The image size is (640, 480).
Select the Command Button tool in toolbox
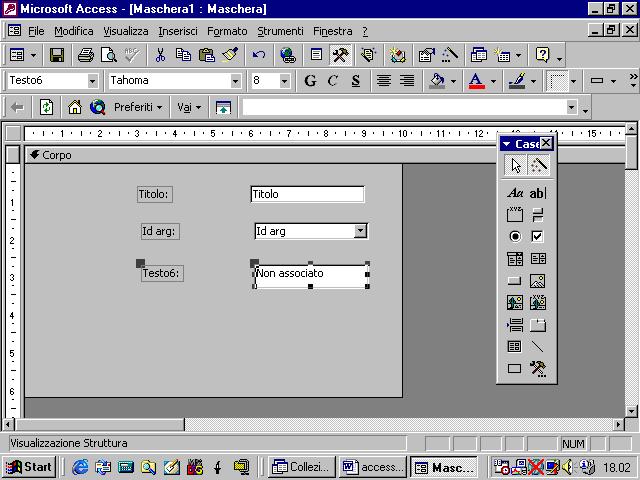(x=515, y=281)
